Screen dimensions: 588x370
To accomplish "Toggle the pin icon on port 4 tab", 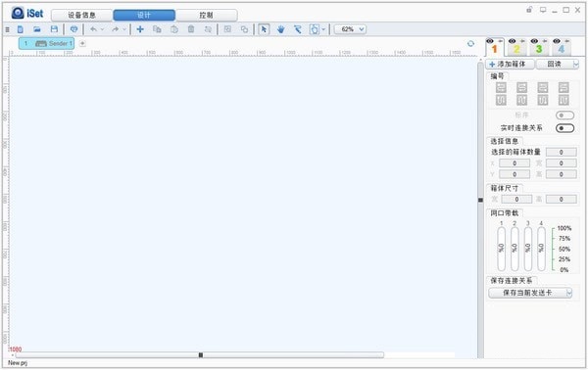I will click(x=566, y=41).
